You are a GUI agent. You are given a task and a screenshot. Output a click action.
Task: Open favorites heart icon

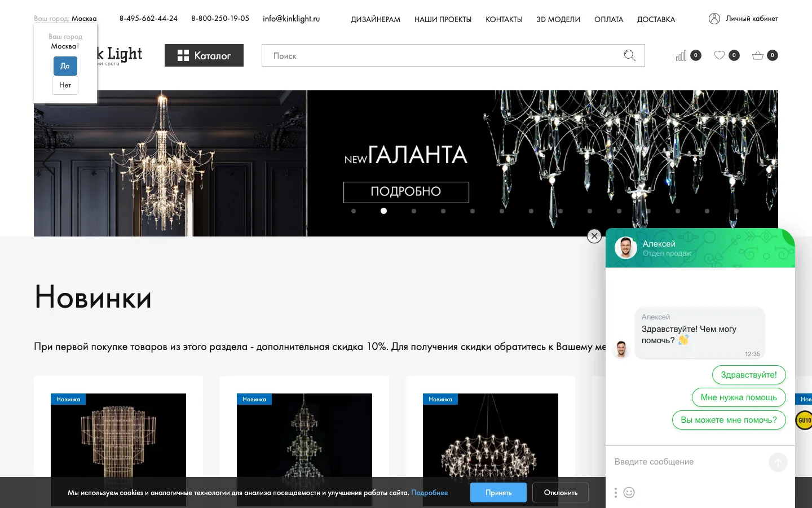720,55
